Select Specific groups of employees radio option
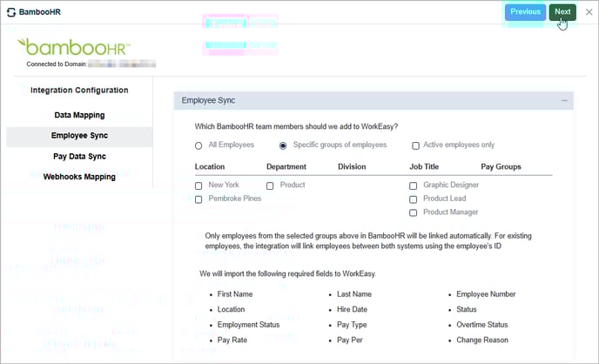 coord(283,145)
